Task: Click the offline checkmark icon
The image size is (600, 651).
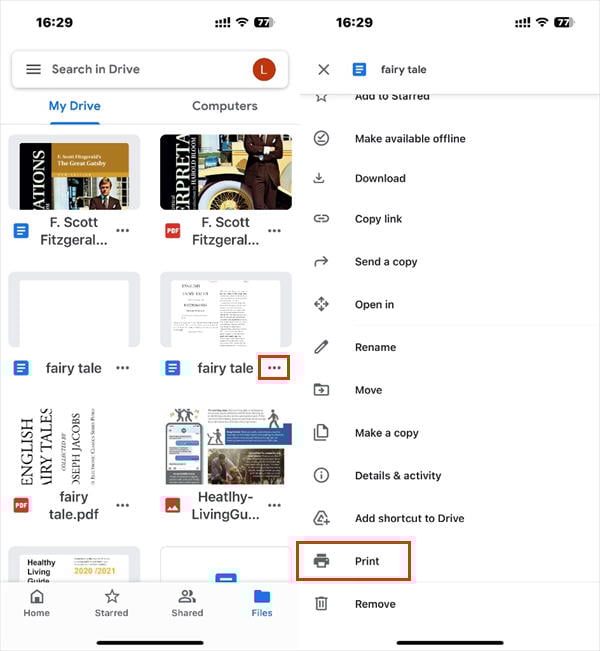Action: tap(321, 138)
